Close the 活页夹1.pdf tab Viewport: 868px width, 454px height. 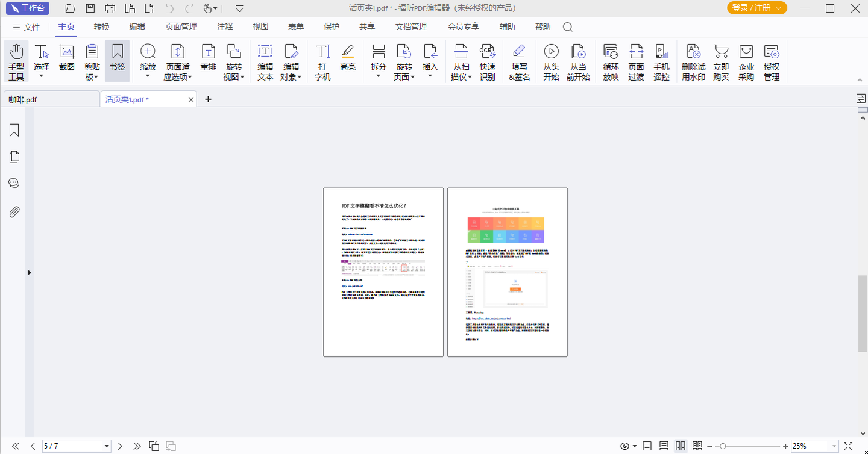[191, 99]
